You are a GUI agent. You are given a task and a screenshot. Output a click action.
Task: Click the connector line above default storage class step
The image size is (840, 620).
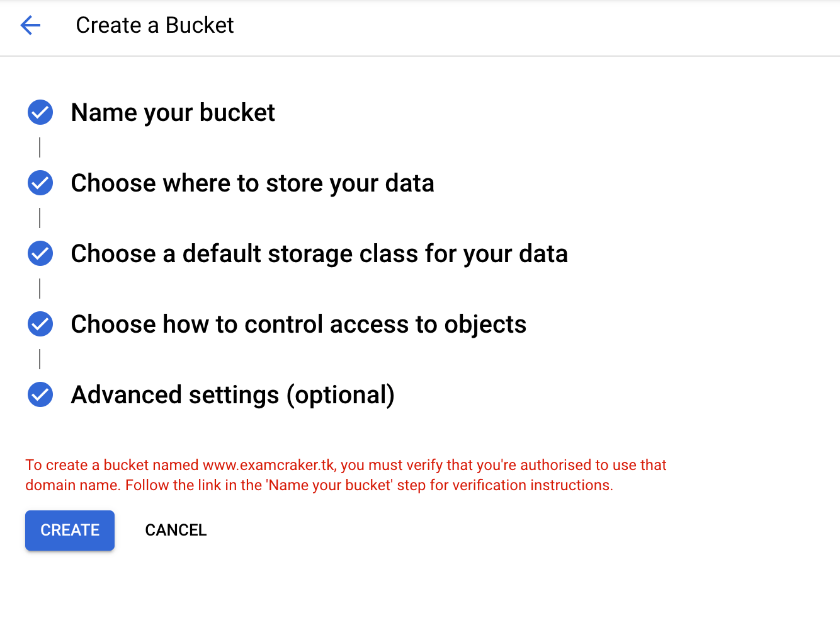[40, 218]
